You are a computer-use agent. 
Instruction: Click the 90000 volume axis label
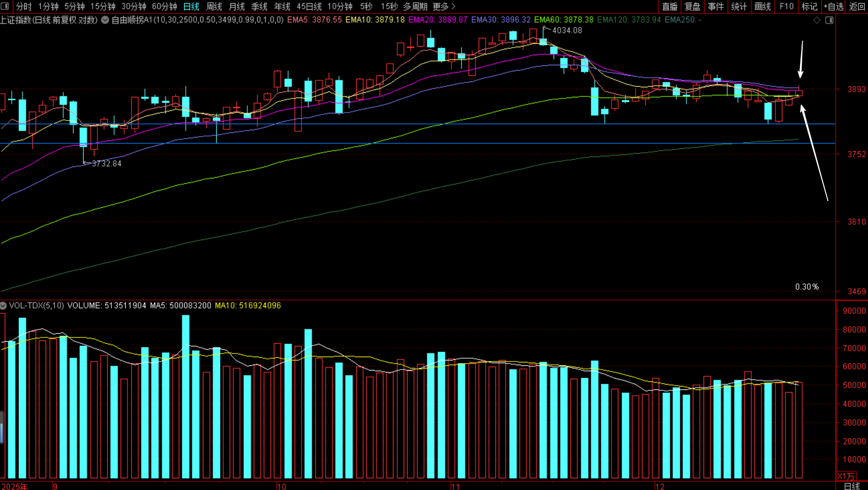(x=854, y=311)
